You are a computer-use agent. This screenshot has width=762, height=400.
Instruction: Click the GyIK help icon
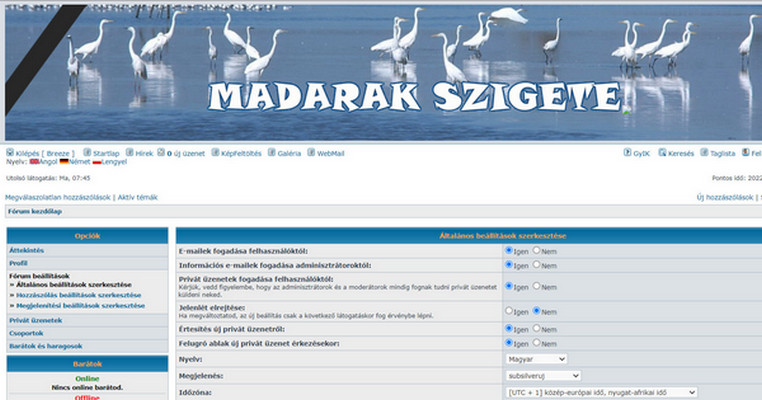[627, 153]
